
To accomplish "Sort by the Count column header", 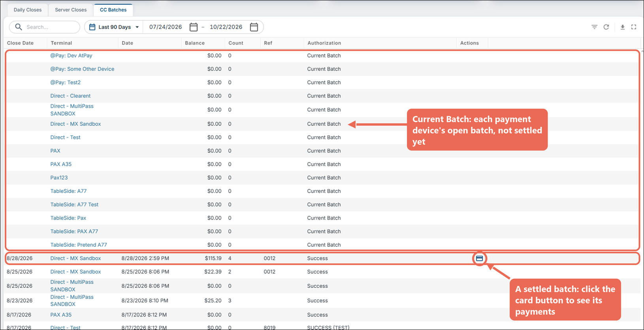I will [236, 43].
